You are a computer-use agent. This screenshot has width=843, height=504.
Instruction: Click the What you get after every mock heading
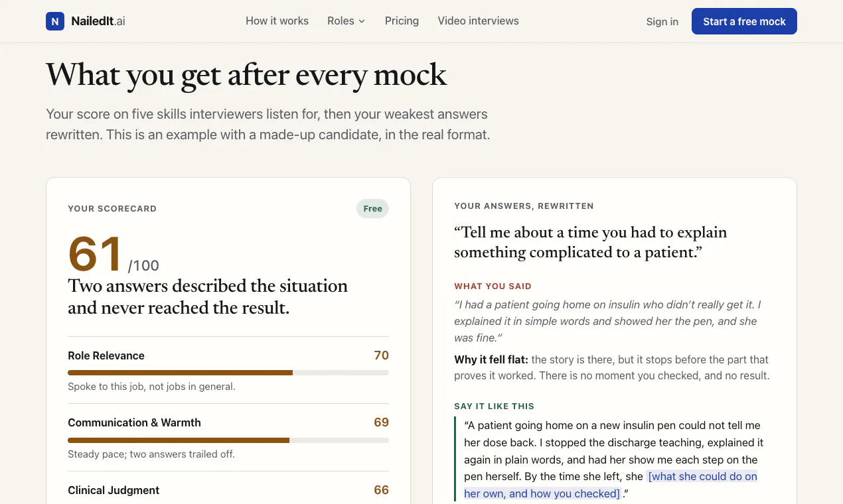[246, 74]
